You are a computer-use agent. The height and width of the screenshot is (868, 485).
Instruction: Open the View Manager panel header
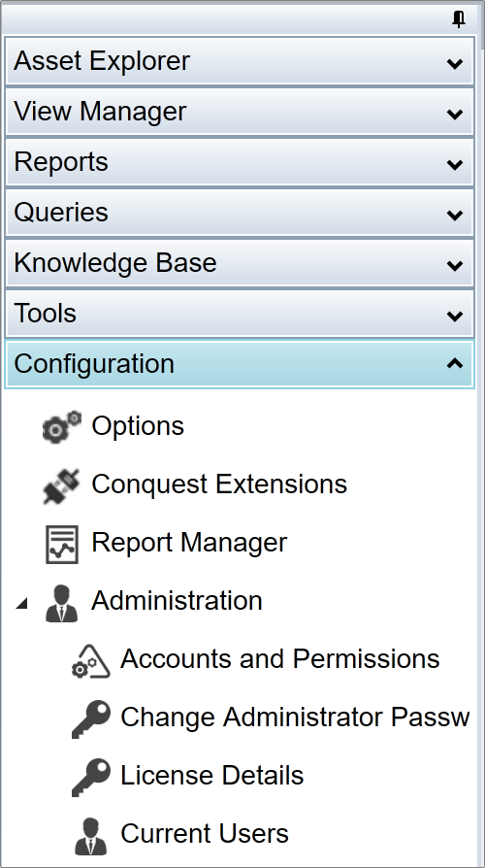coord(240,112)
